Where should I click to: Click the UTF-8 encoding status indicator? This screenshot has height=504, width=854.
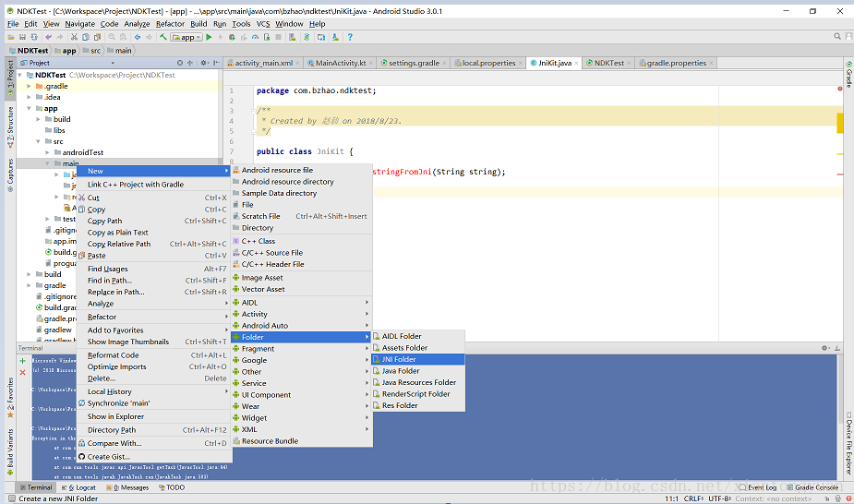point(719,498)
